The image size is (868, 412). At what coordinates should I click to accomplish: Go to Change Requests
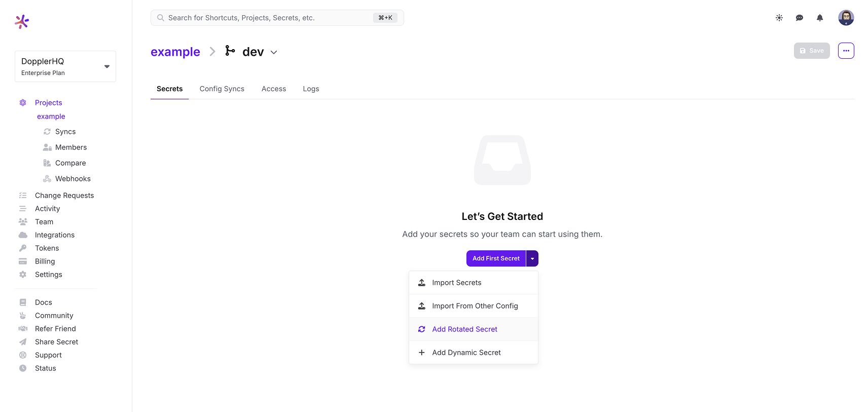[64, 196]
